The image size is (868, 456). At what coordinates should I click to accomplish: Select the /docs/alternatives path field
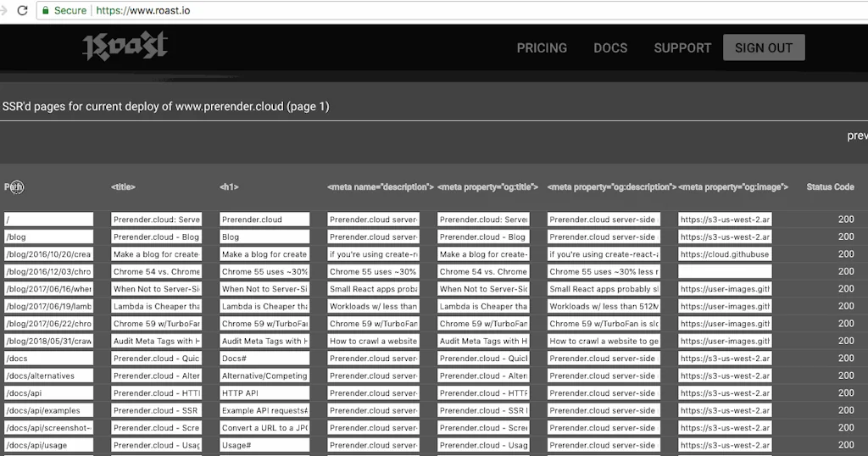(48, 375)
